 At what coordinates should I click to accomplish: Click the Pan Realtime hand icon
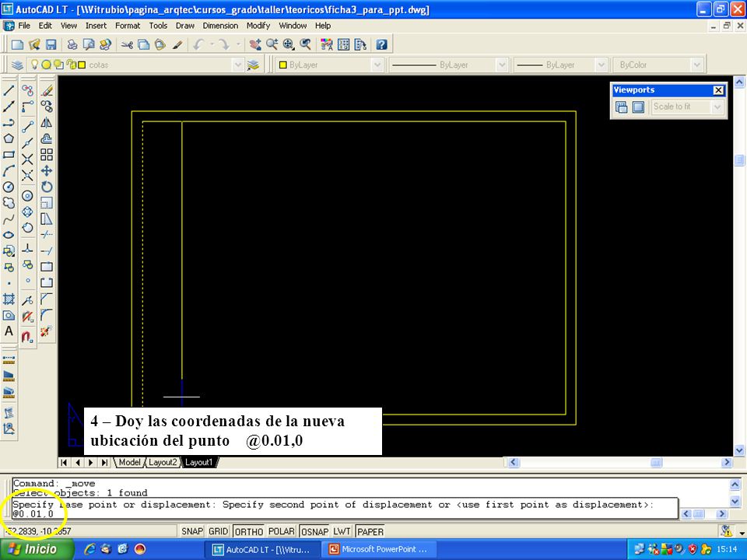(255, 45)
